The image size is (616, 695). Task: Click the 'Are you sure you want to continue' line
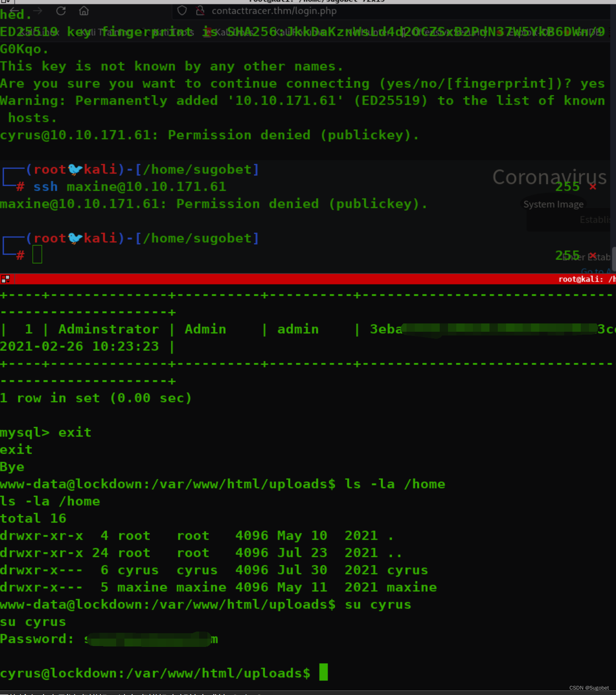[x=302, y=84]
